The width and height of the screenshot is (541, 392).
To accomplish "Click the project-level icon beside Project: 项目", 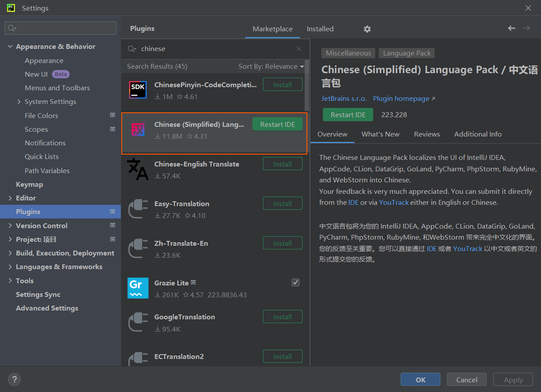I will (112, 239).
